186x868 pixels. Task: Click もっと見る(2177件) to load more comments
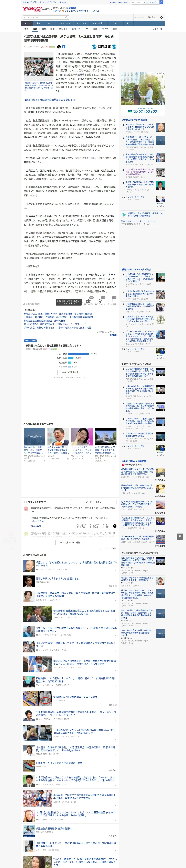point(70,542)
